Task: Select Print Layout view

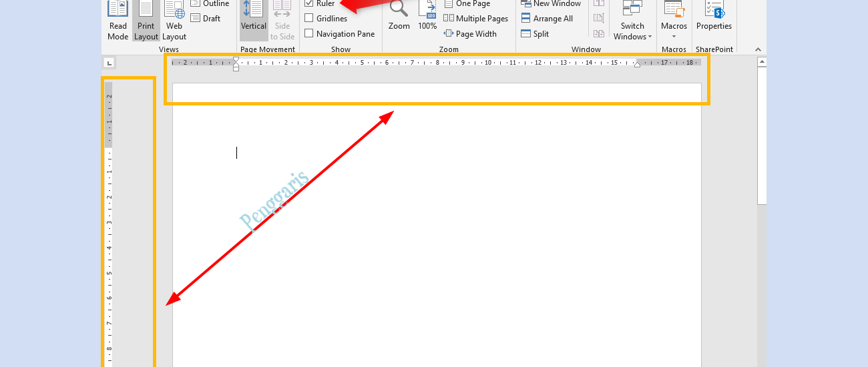Action: tap(146, 21)
